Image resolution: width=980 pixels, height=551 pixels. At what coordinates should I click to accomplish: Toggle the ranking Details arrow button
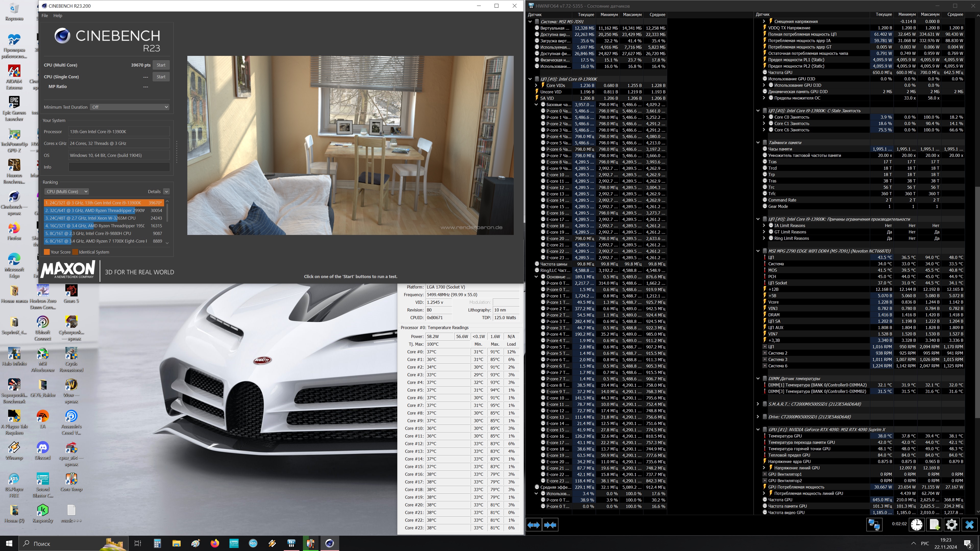click(166, 192)
